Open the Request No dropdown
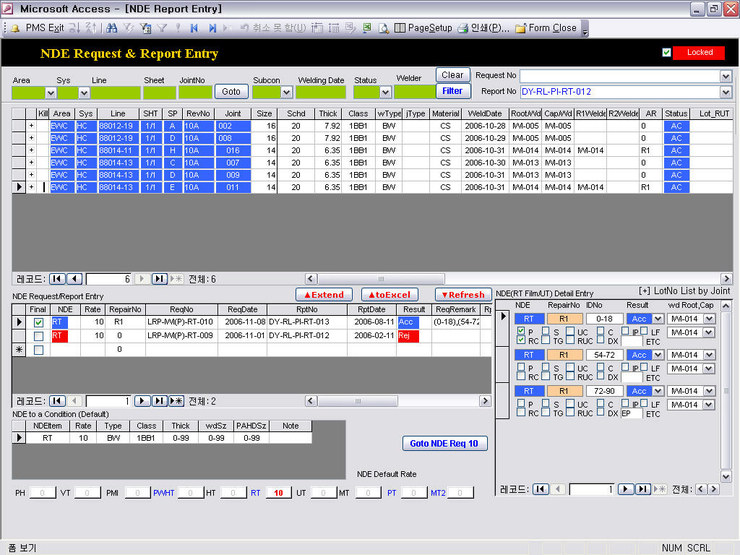Image resolution: width=740 pixels, height=555 pixels. click(726, 76)
